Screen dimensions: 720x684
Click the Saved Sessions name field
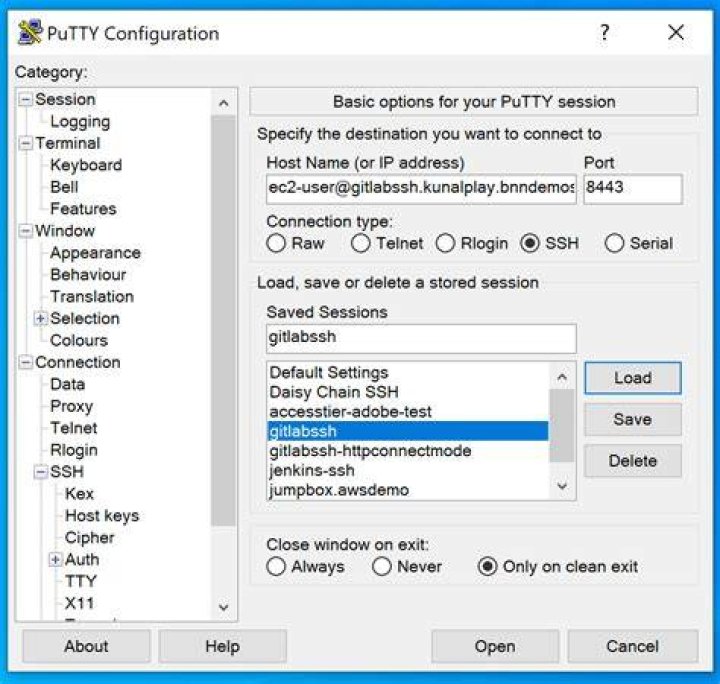[421, 339]
